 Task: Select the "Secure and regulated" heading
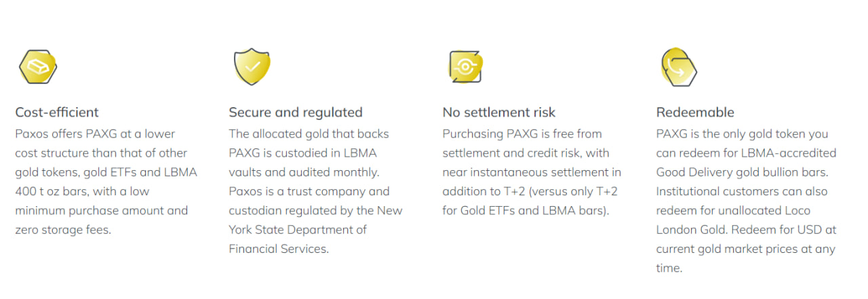click(x=296, y=113)
